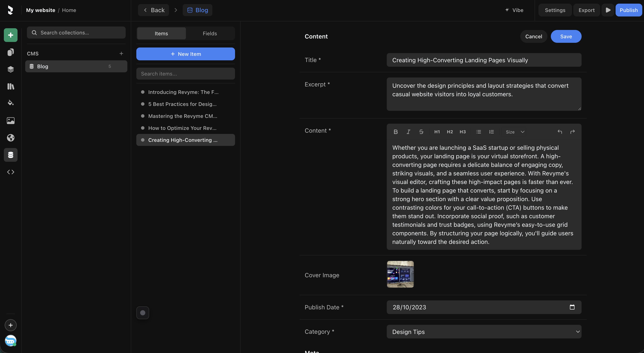
Task: Cancel the content editing
Action: click(x=534, y=37)
